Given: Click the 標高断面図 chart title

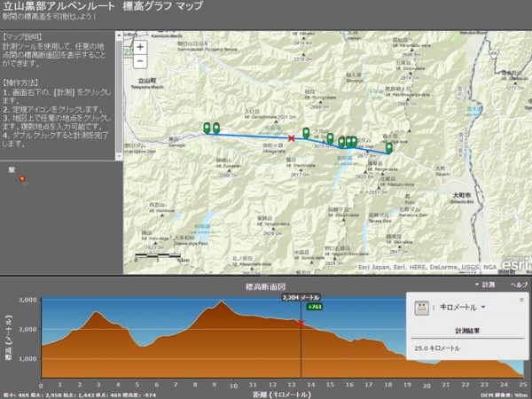Looking at the screenshot, I should click(x=265, y=286).
